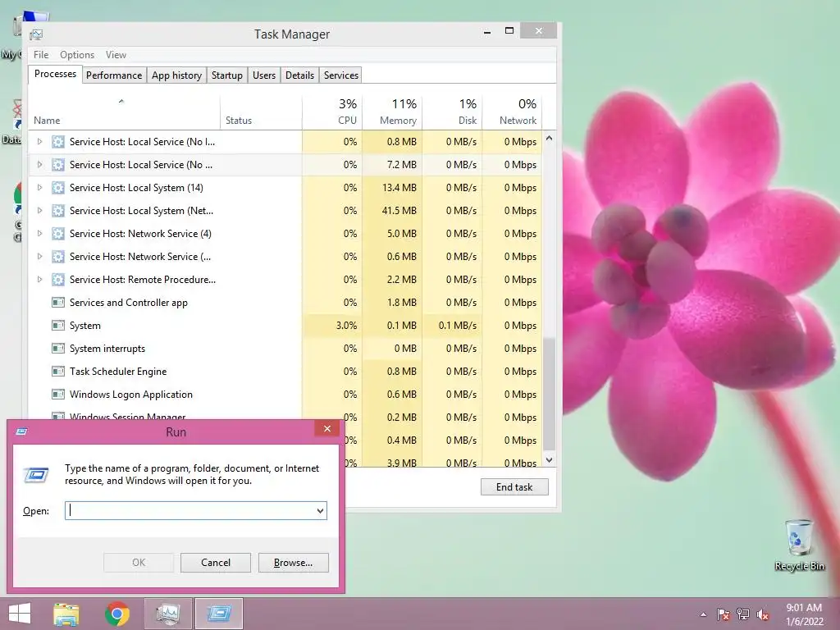Expand Service Host: Local System (Net...)
This screenshot has height=630, width=840.
[x=39, y=211]
